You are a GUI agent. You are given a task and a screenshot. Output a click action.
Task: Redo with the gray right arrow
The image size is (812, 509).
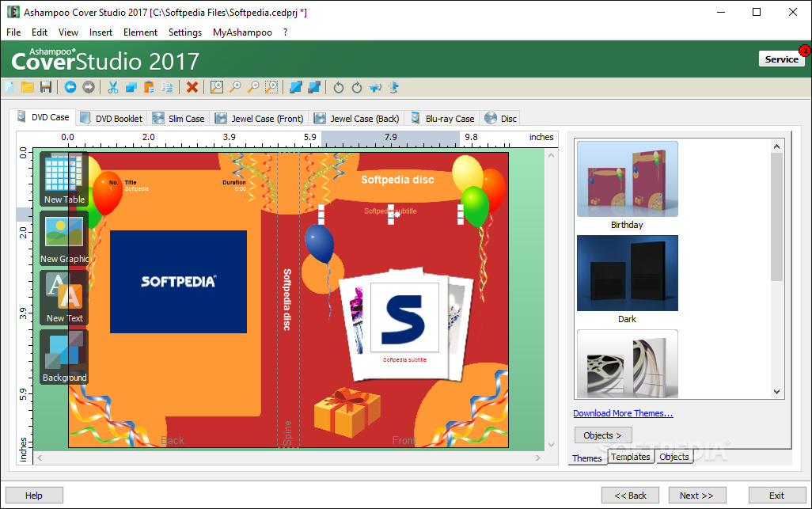coord(89,87)
